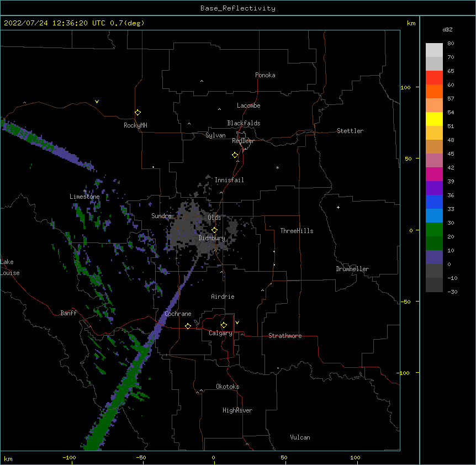Image resolution: width=476 pixels, height=465 pixels.
Task: Click the 80 value on the dBZ scale
Action: click(x=451, y=44)
